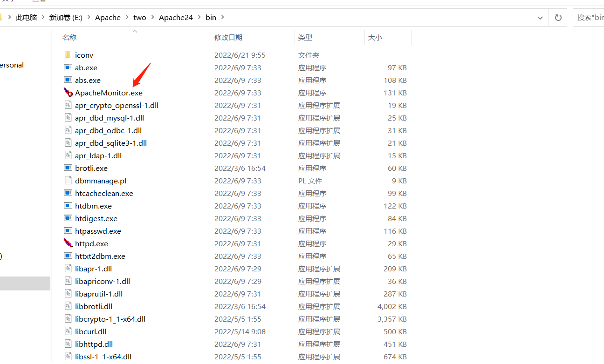This screenshot has width=604, height=364.
Task: Sort files by the 大小 column header
Action: (376, 37)
